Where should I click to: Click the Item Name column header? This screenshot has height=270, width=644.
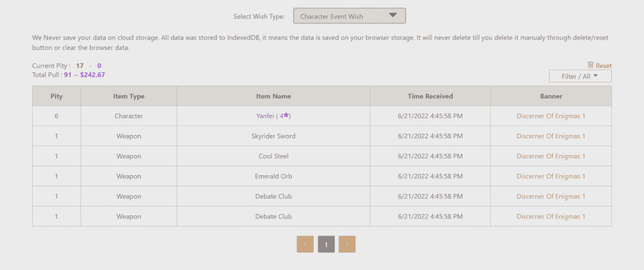pyautogui.click(x=274, y=96)
